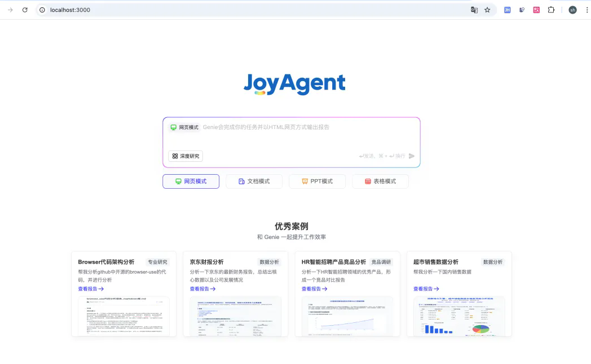591x364 pixels.
Task: Click the 帮我分析一下国内销售数据 description
Action: 442,272
